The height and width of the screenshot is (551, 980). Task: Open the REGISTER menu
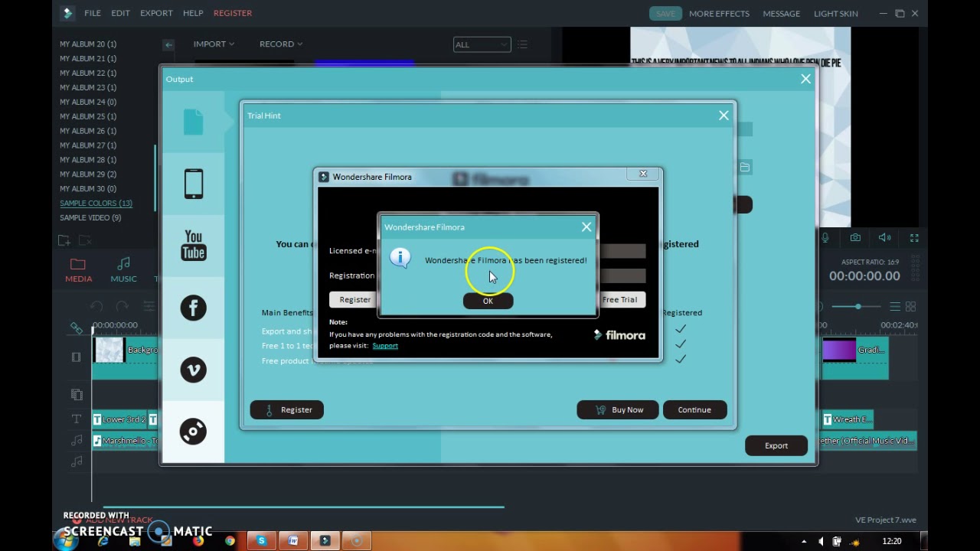(233, 13)
